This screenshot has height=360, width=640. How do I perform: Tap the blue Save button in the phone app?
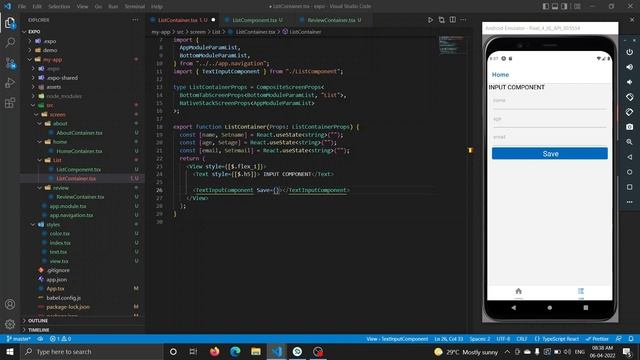pyautogui.click(x=550, y=153)
